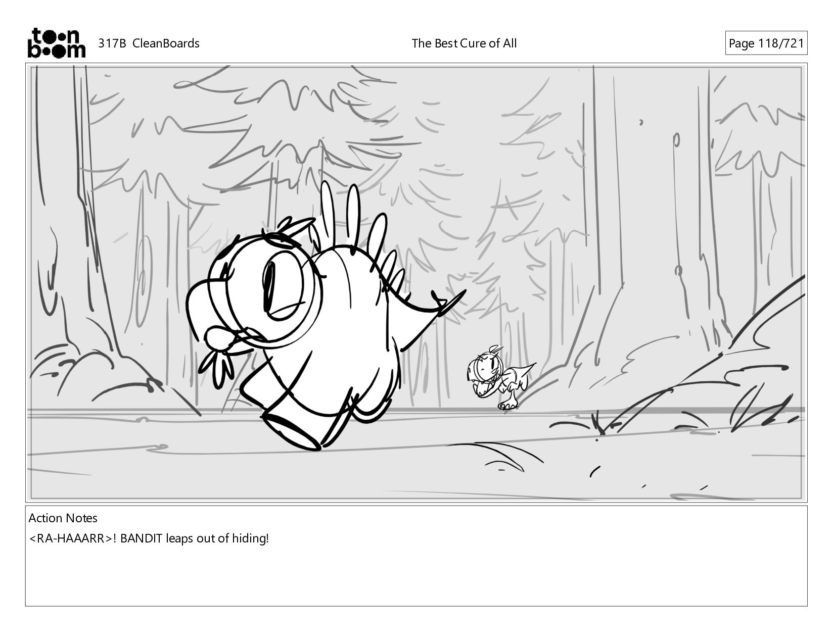Select the title 'The Best Cure of All'
Viewport: 834px width, 644px height.
click(x=464, y=43)
